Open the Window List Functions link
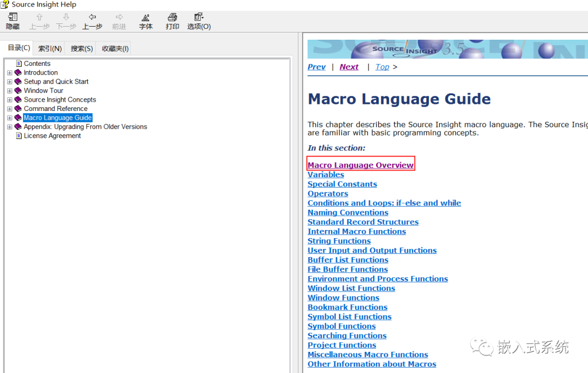Image resolution: width=588 pixels, height=373 pixels. point(351,288)
